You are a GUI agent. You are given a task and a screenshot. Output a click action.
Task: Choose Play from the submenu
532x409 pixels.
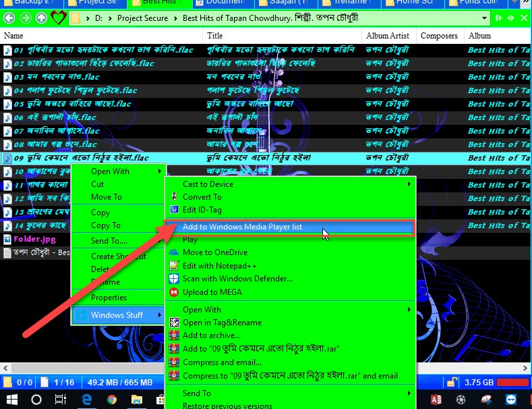click(x=189, y=240)
